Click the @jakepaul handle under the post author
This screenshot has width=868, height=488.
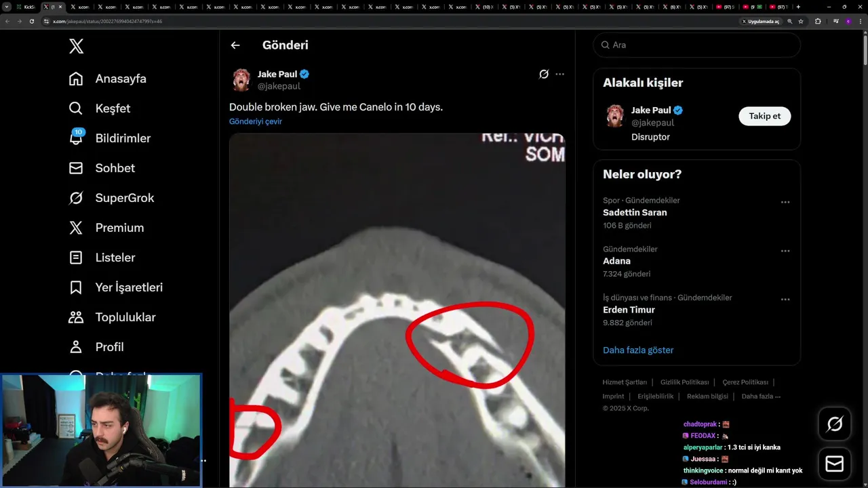click(x=279, y=86)
